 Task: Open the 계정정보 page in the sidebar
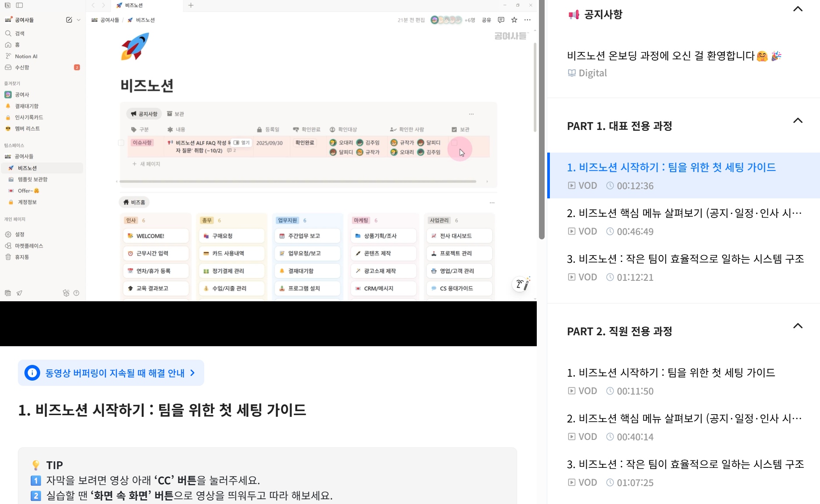tap(43, 202)
